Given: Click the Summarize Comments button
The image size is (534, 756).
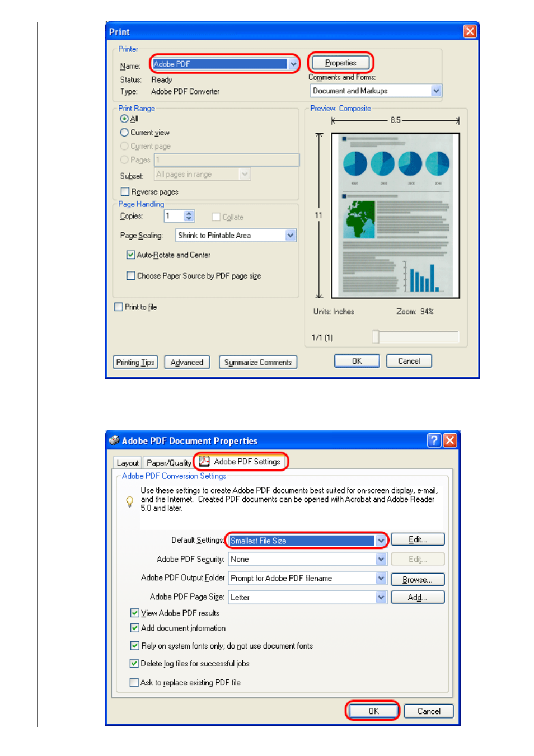Looking at the screenshot, I should 258,362.
